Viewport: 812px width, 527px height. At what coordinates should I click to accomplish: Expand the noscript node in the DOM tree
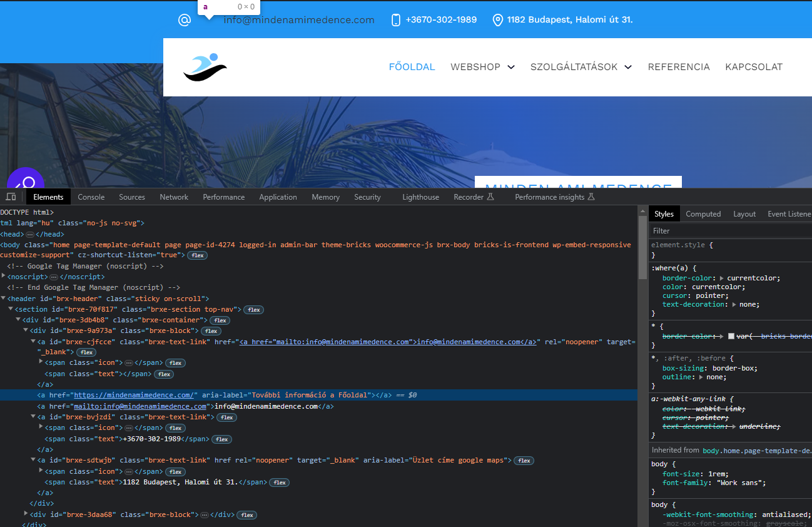4,276
